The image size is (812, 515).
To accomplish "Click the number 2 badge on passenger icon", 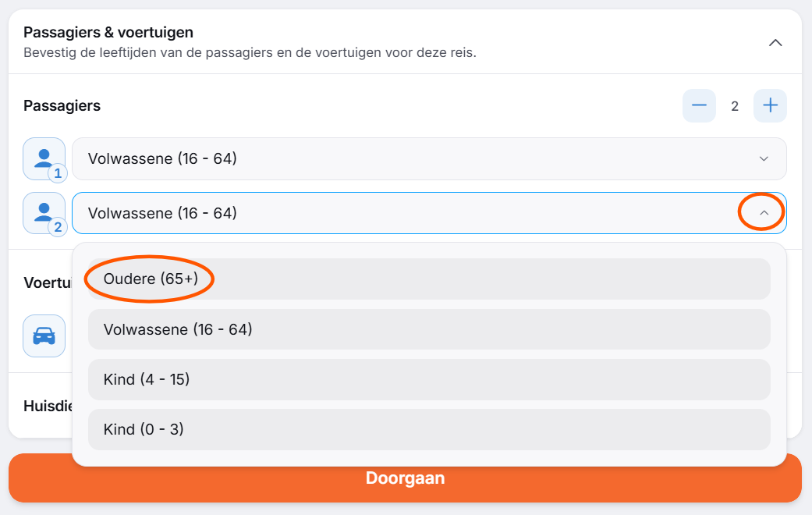I will (58, 227).
